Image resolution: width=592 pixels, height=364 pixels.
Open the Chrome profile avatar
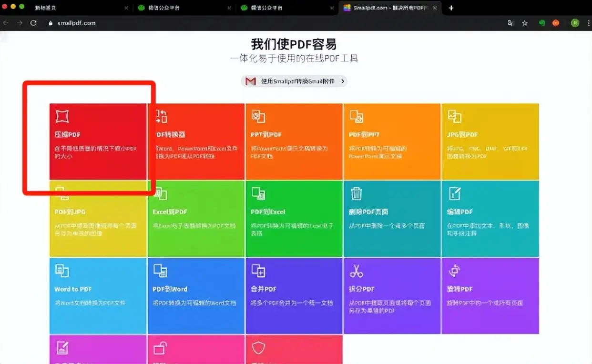tap(575, 22)
